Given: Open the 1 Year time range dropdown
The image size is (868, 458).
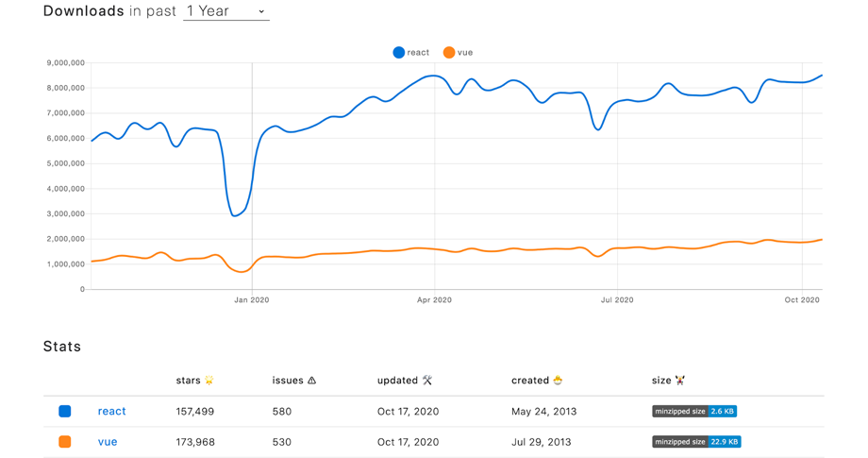Looking at the screenshot, I should 225,11.
